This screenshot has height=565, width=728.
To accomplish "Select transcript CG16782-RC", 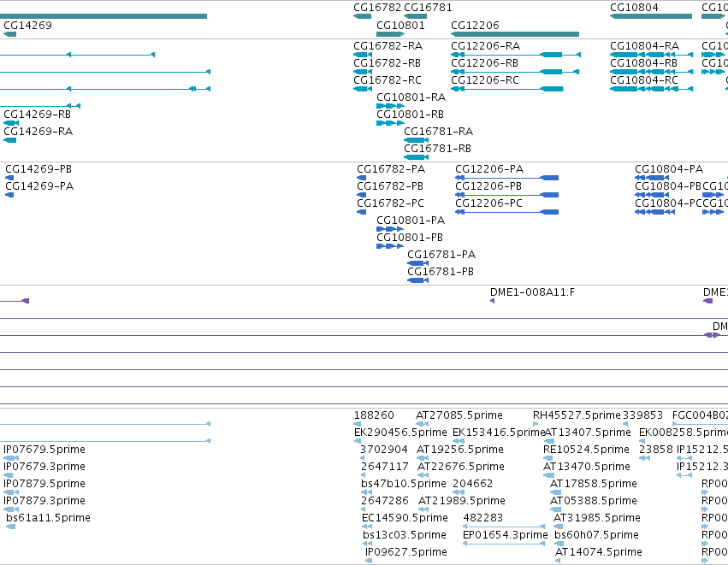I will coord(388,80).
